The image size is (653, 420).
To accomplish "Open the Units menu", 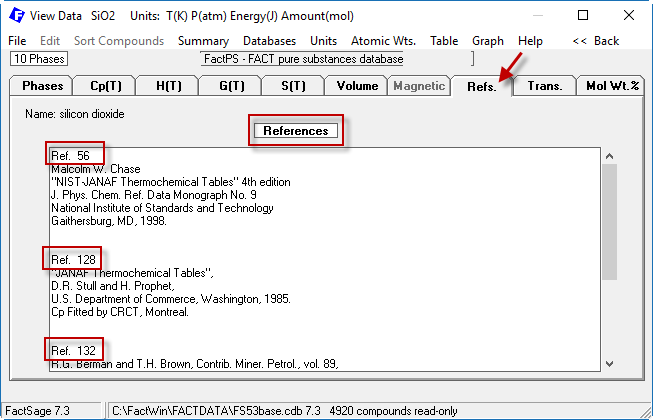I will [324, 41].
